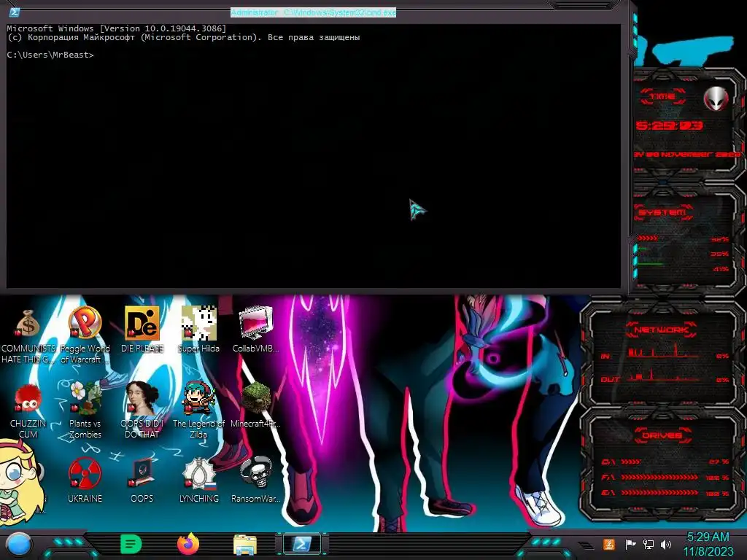Launch the green notes app from taskbar
Screen dimensions: 747x560
tap(131, 544)
